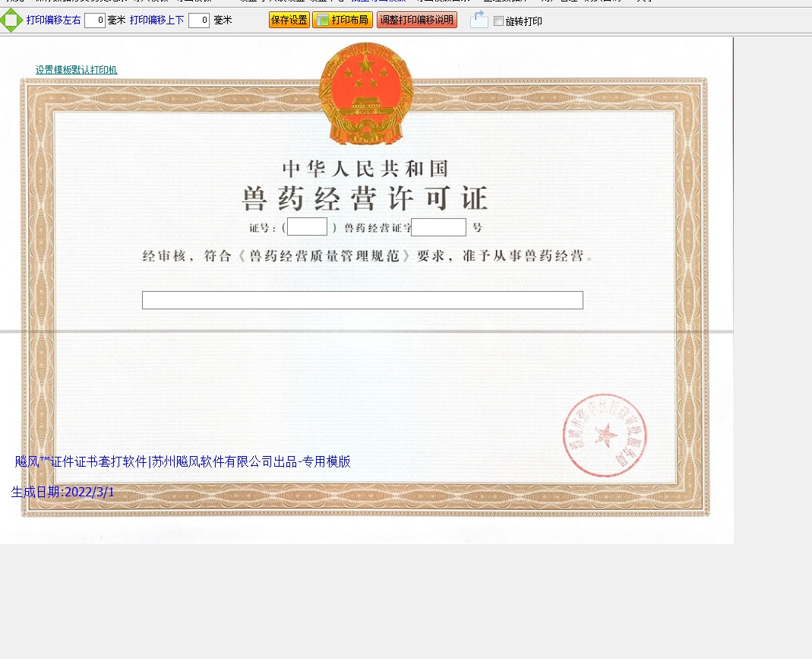The width and height of the screenshot is (812, 659).
Task: Enable the 旋转打印 checkbox
Action: (498, 21)
